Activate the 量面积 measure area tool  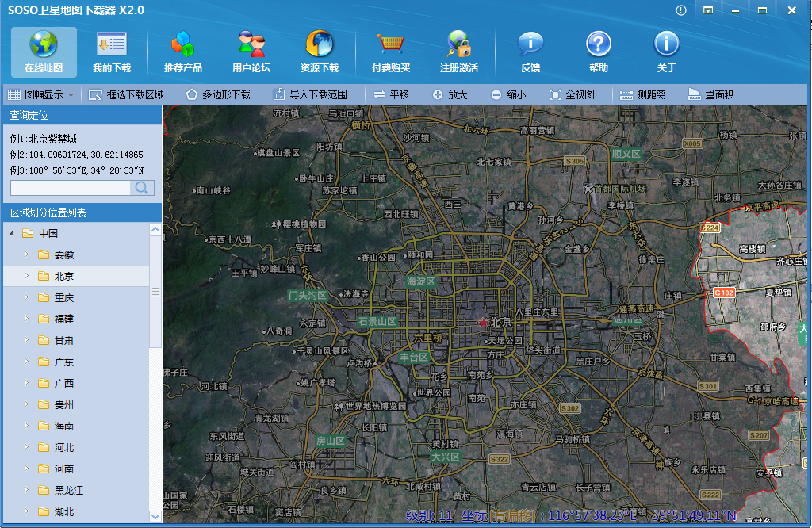click(710, 94)
